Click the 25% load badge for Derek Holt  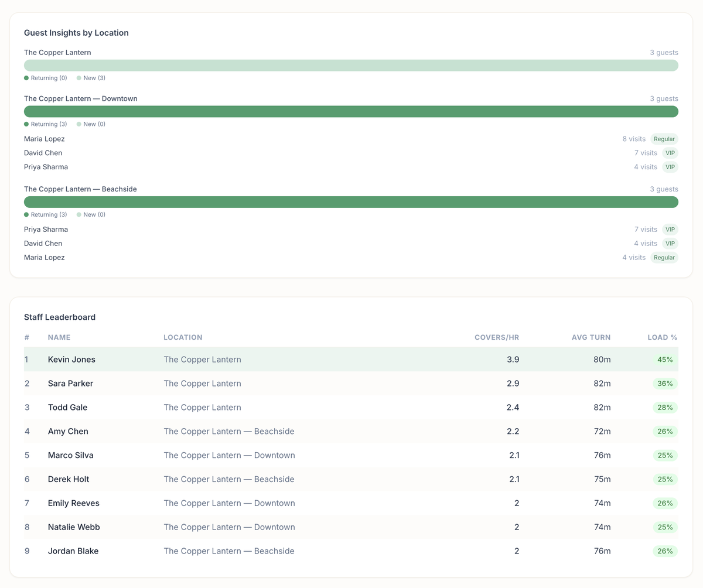click(665, 480)
